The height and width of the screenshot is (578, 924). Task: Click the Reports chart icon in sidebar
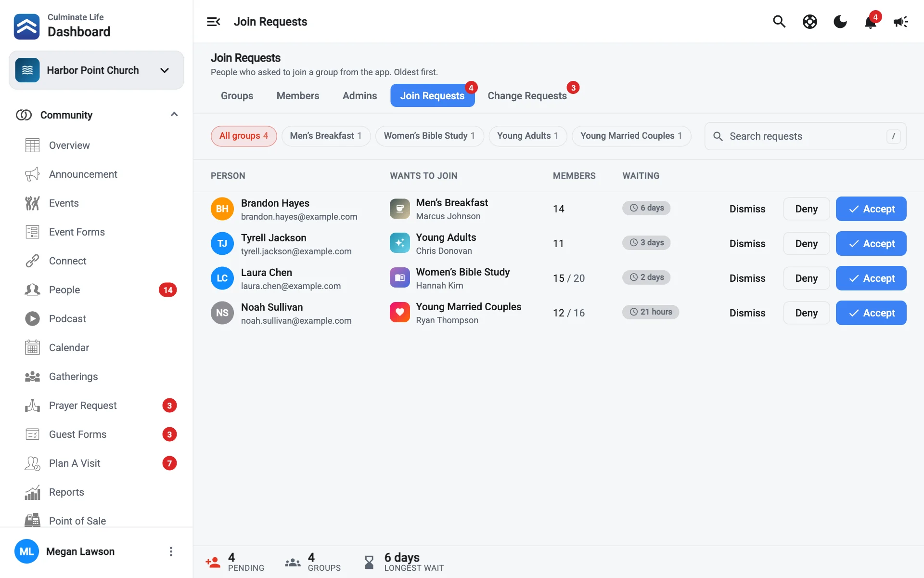coord(32,492)
